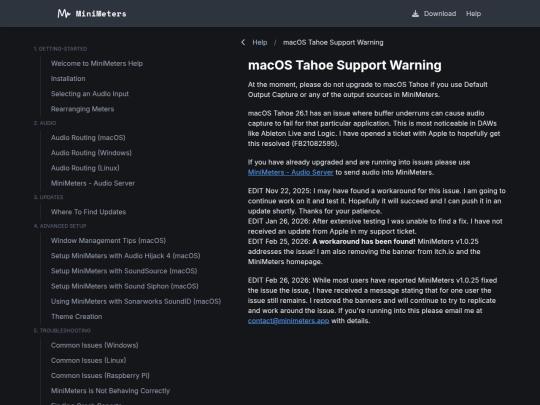Screen dimensions: 540x405
Task: Open Using MiniMeters with Sonarworks SoundID page
Action: tap(136, 301)
